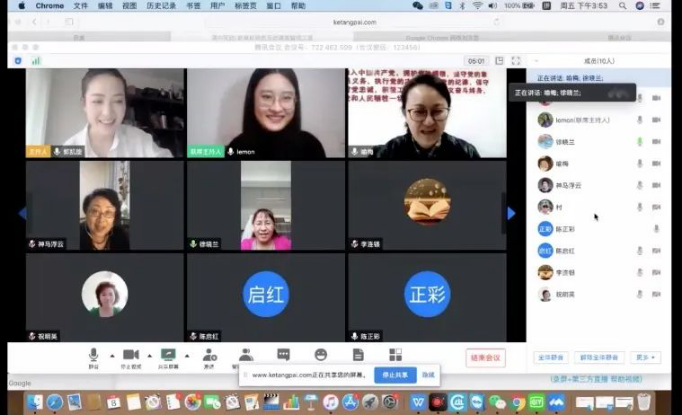Click the stop video camera icon

point(130,355)
